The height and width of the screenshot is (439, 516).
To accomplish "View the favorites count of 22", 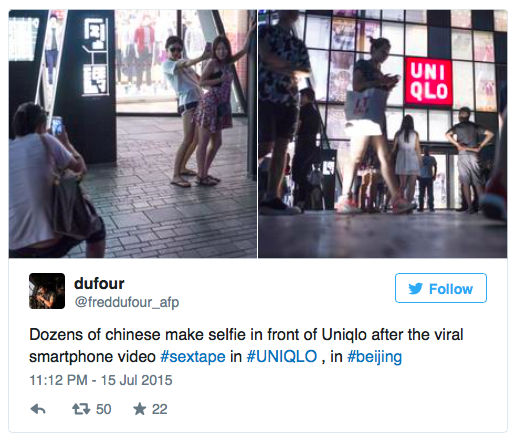I will pyautogui.click(x=159, y=409).
